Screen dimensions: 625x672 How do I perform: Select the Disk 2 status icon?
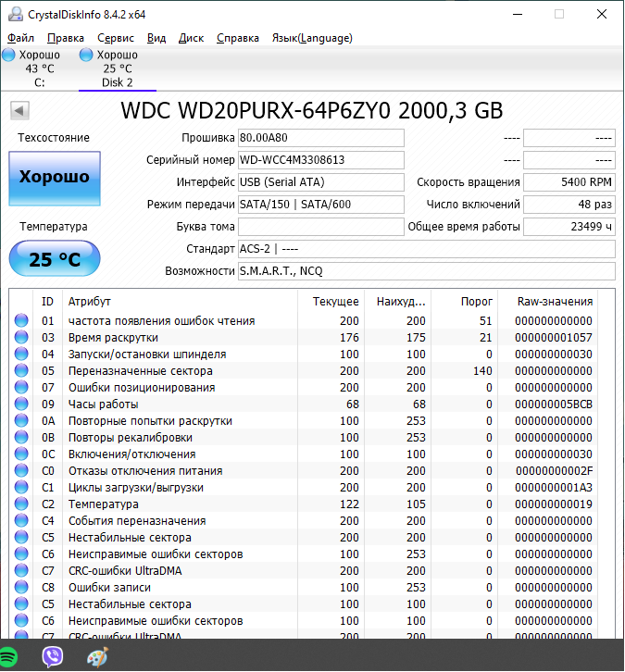(86, 56)
